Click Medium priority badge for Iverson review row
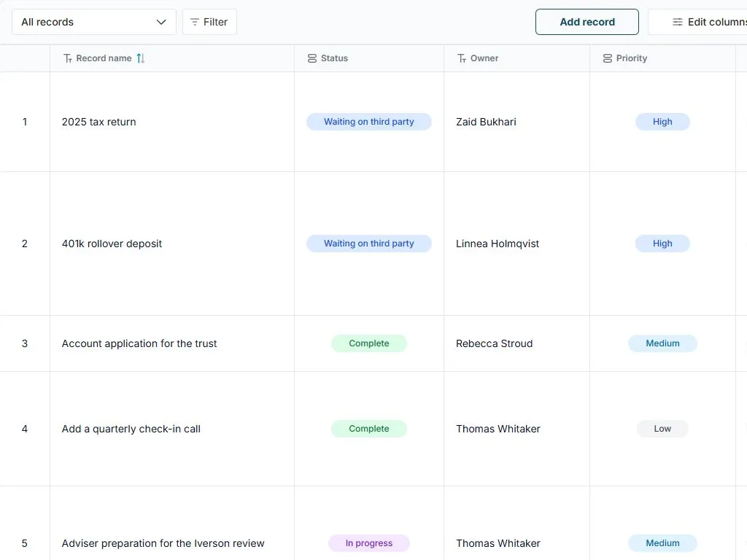The width and height of the screenshot is (747, 560). (662, 543)
